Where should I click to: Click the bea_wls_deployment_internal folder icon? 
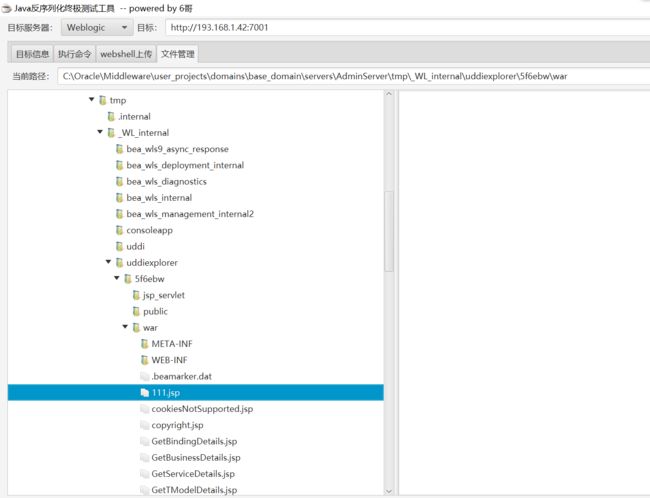pos(119,165)
